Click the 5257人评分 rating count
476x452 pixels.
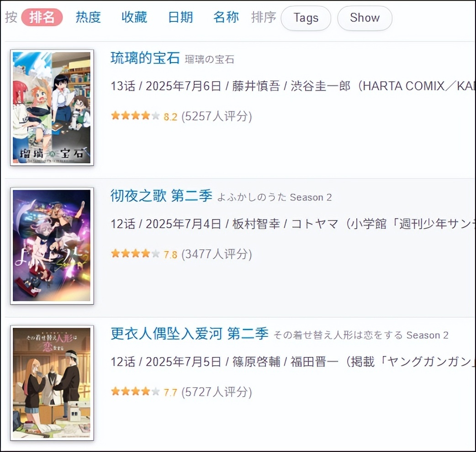tap(217, 116)
